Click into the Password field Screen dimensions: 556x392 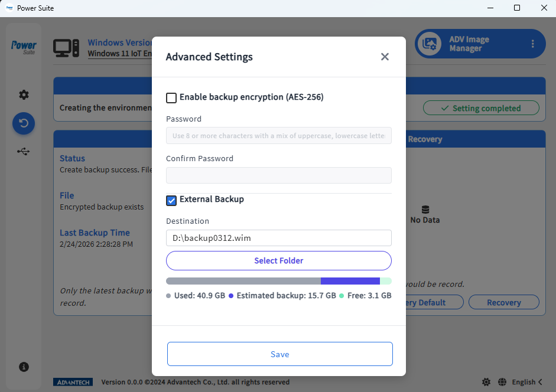coord(279,136)
